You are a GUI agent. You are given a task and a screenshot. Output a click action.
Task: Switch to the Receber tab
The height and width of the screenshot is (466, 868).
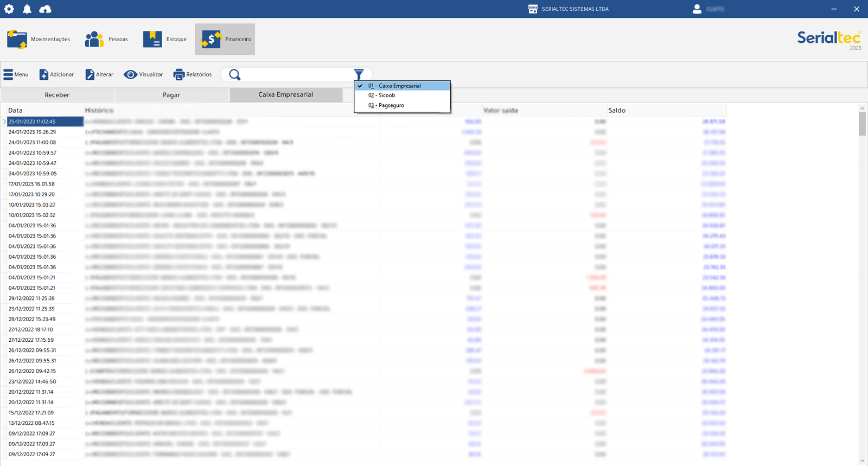[x=57, y=95]
